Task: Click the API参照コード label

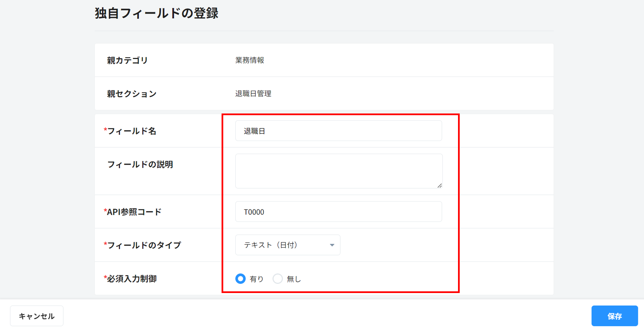Action: [134, 212]
